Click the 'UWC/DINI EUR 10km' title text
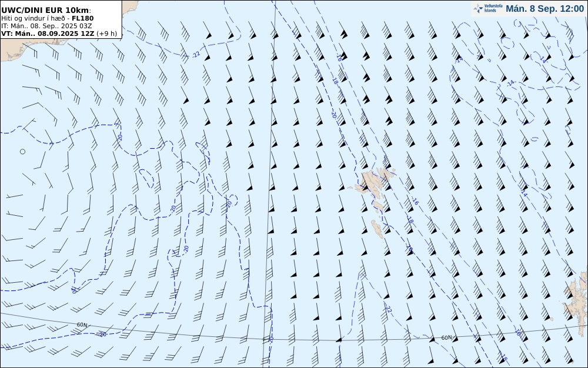Viewport: 588px width, 368px height. 46,10
